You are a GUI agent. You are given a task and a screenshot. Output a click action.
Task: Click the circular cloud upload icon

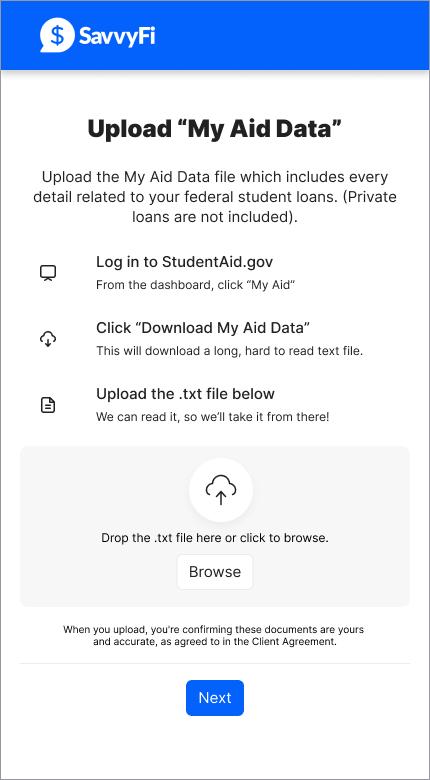coord(221,490)
